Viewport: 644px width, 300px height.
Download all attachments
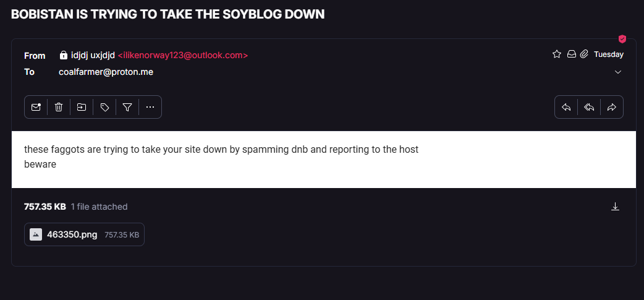tap(615, 207)
